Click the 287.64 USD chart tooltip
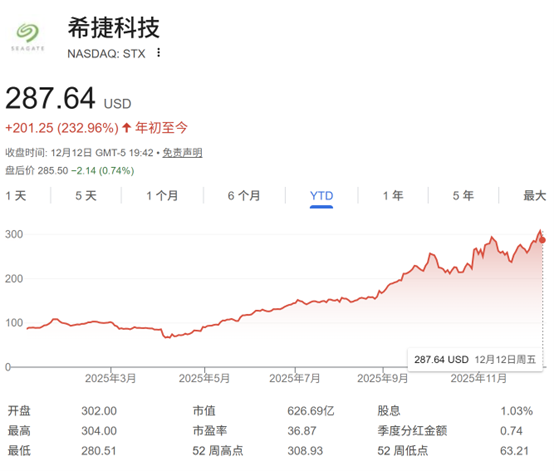 tap(475, 360)
